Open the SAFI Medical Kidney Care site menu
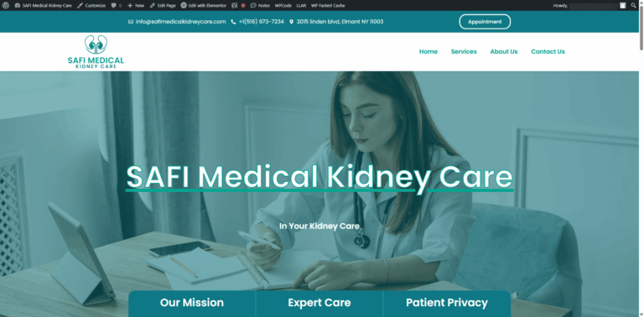This screenshot has height=317, width=644. pyautogui.click(x=43, y=5)
